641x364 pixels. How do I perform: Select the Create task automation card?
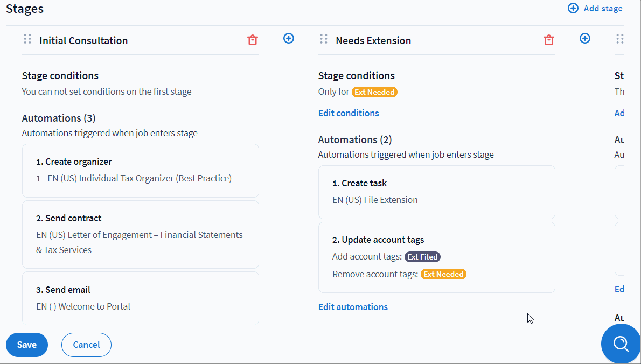click(436, 192)
